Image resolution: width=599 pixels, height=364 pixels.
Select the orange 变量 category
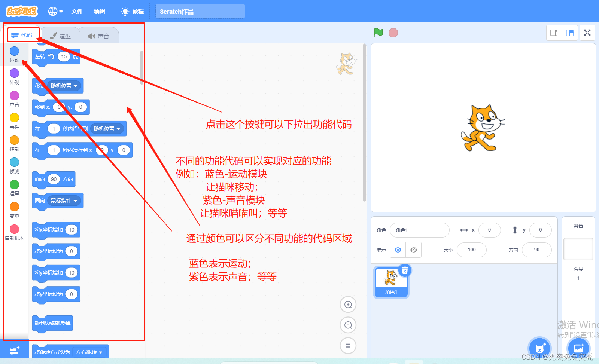(15, 210)
